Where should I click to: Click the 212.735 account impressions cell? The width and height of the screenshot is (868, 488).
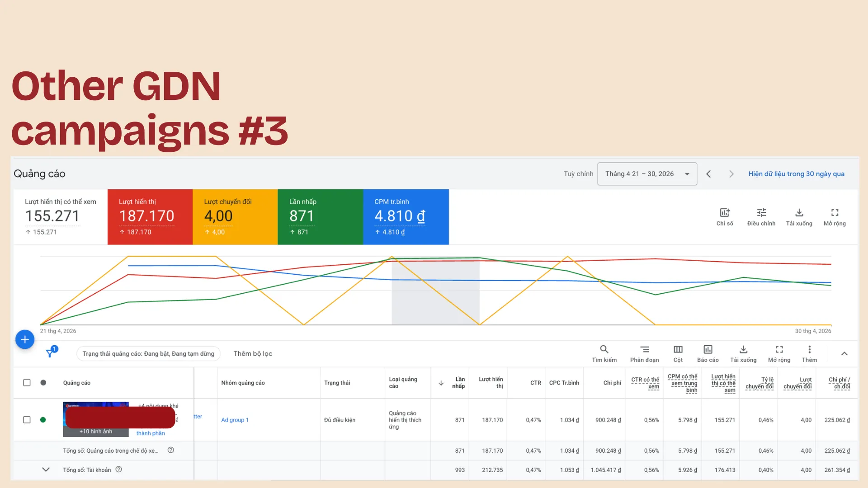click(492, 470)
